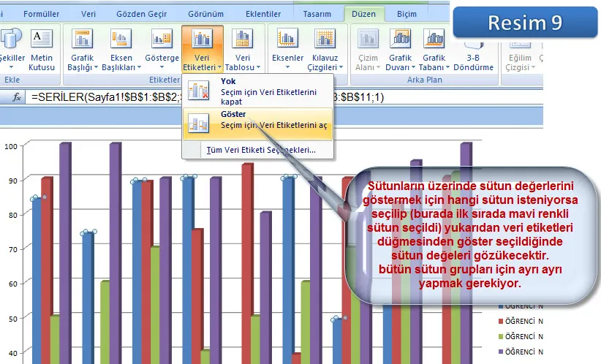This screenshot has height=364, width=601.
Task: Open the Eksenler axes tool
Action: pos(287,39)
